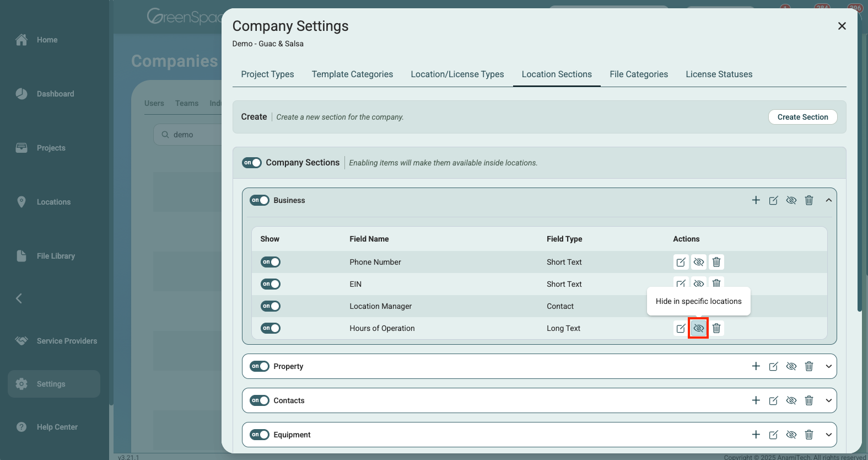Edit the Phone Number field
The height and width of the screenshot is (460, 868).
681,262
